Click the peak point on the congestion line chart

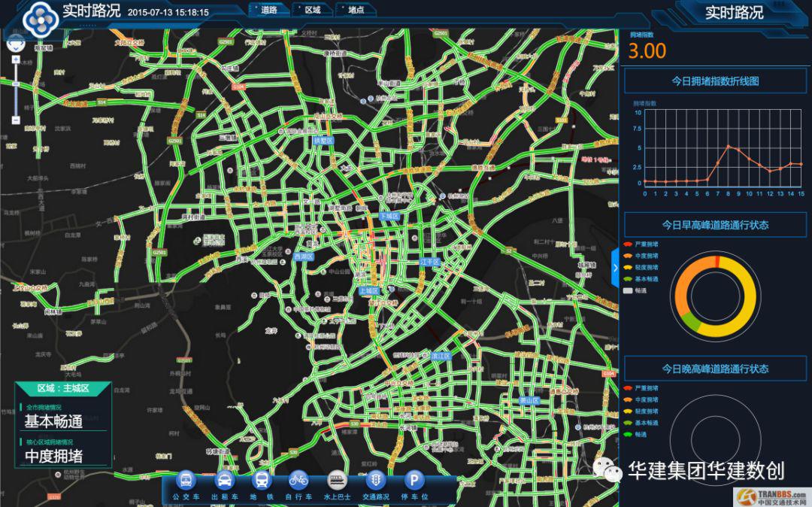click(728, 147)
